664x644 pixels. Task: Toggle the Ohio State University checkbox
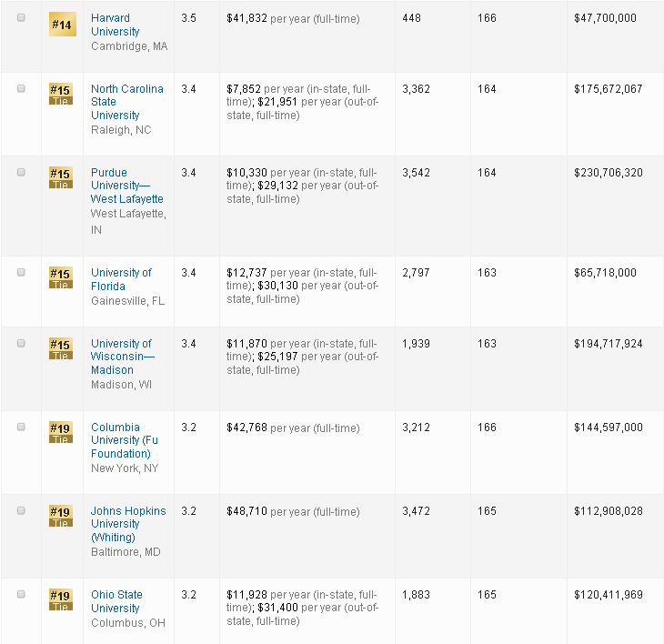[22, 594]
